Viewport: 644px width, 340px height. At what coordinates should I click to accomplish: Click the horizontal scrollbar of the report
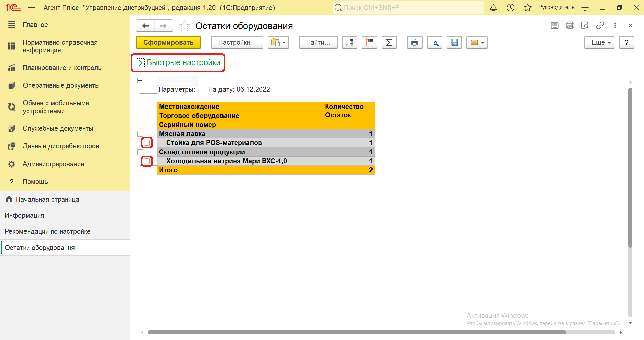[x=357, y=332]
